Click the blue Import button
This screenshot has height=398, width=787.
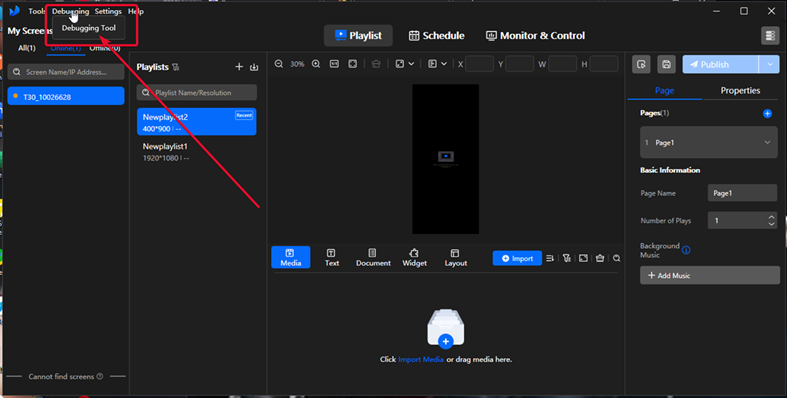click(517, 258)
